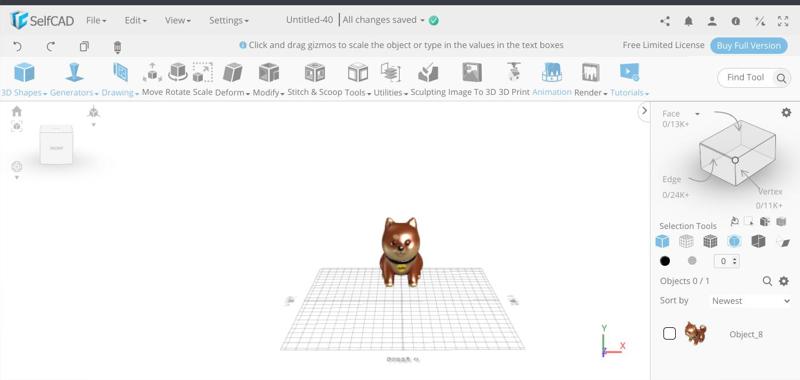Select the Rotate tool
This screenshot has width=800, height=380.
(x=178, y=72)
